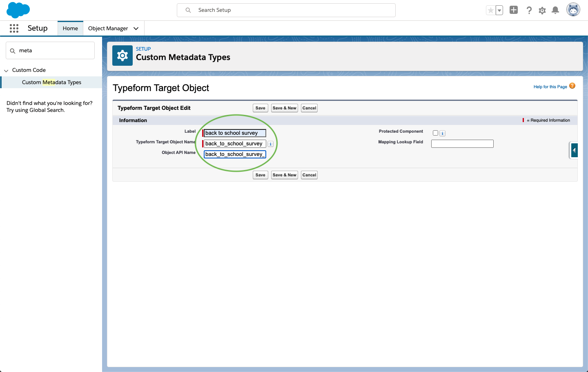Click the Typeform Target Object heading
588x372 pixels.
(x=161, y=88)
